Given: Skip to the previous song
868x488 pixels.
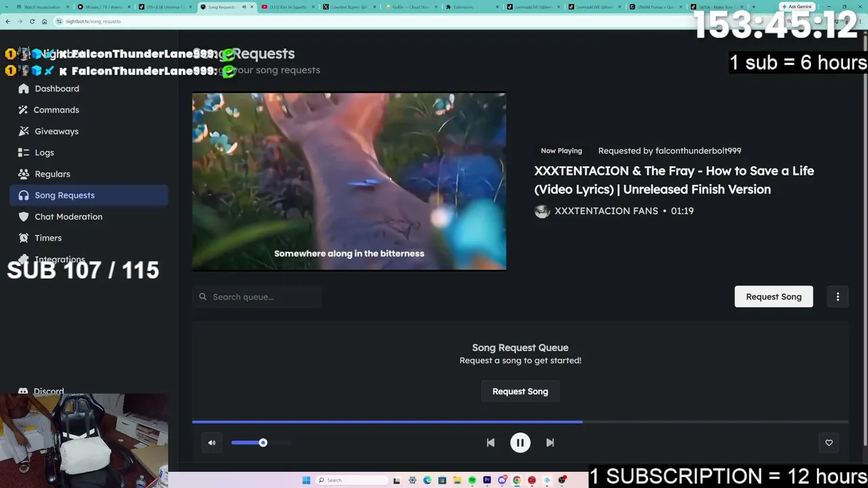Looking at the screenshot, I should (490, 443).
